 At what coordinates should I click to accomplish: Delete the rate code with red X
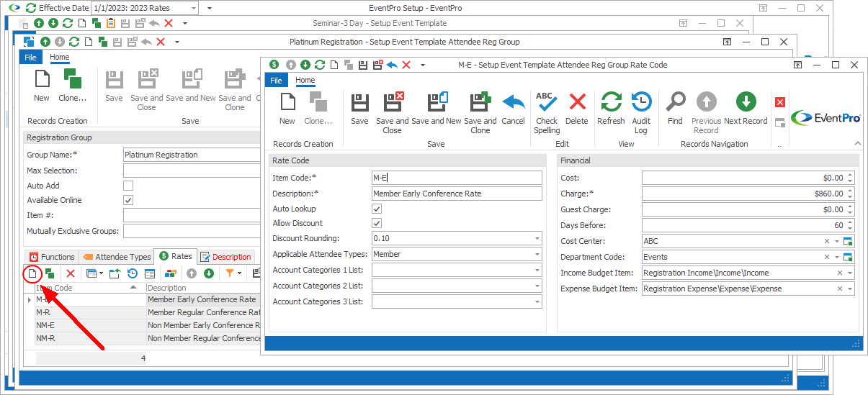point(577,108)
